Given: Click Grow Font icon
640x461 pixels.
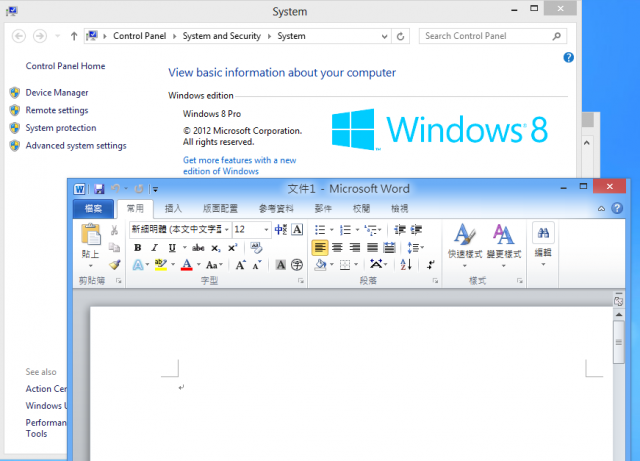Looking at the screenshot, I should tap(241, 265).
